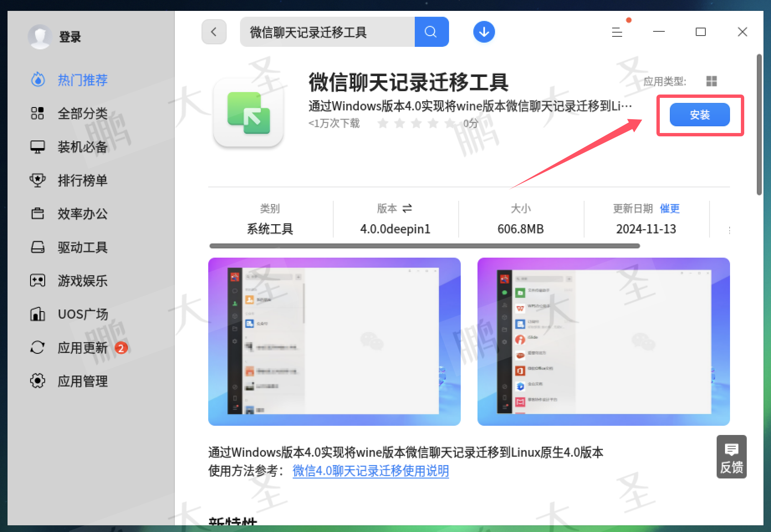Open the 登录 login link
The height and width of the screenshot is (532, 771).
pos(70,37)
